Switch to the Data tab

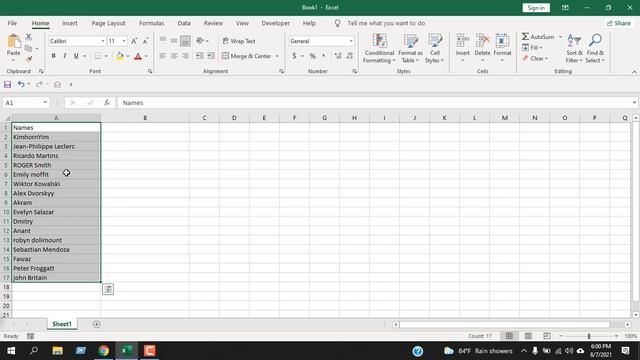click(x=184, y=23)
